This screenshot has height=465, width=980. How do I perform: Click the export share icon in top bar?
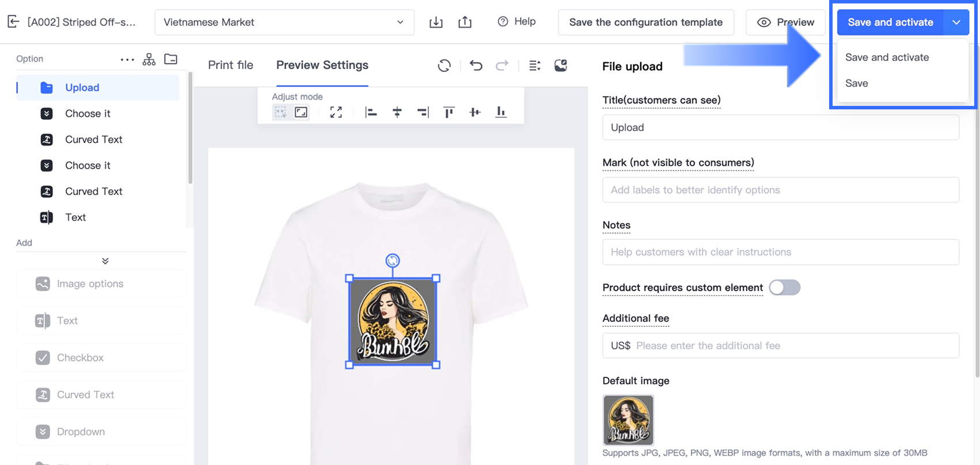[x=465, y=22]
